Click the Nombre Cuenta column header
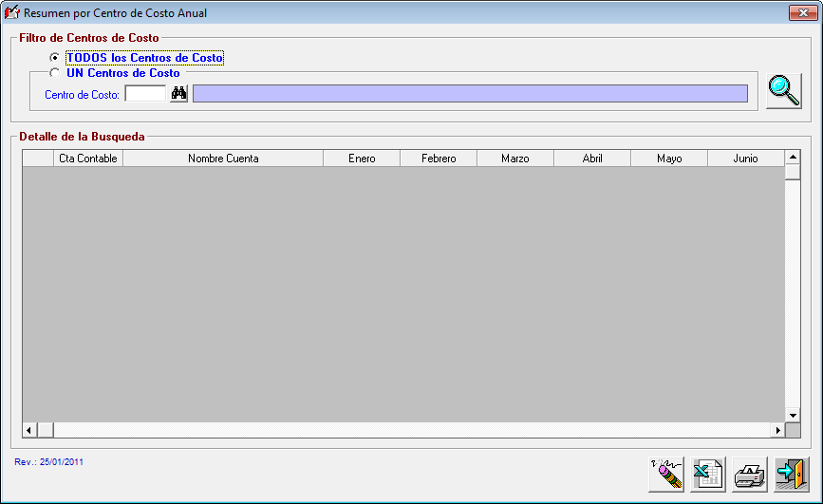The height and width of the screenshot is (504, 823). point(223,158)
